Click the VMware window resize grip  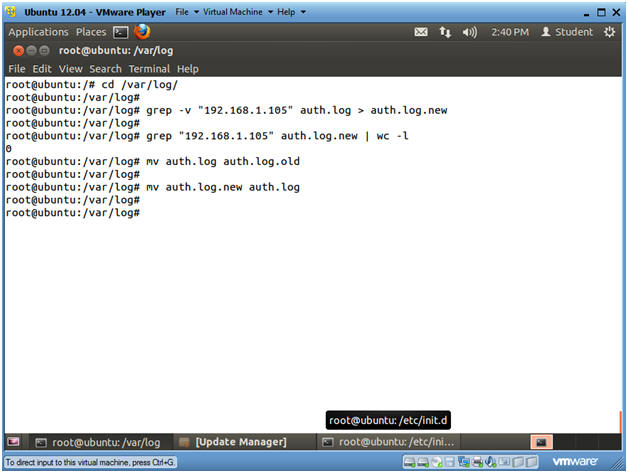(x=617, y=464)
